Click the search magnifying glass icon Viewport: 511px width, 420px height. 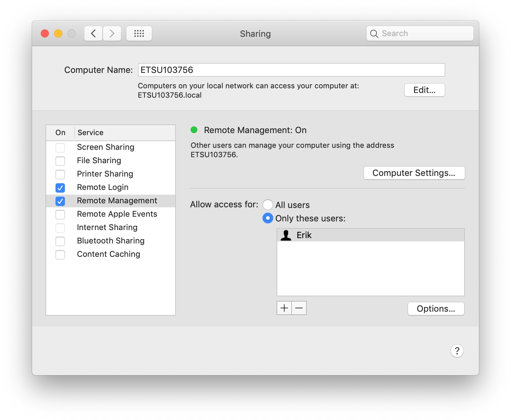374,34
